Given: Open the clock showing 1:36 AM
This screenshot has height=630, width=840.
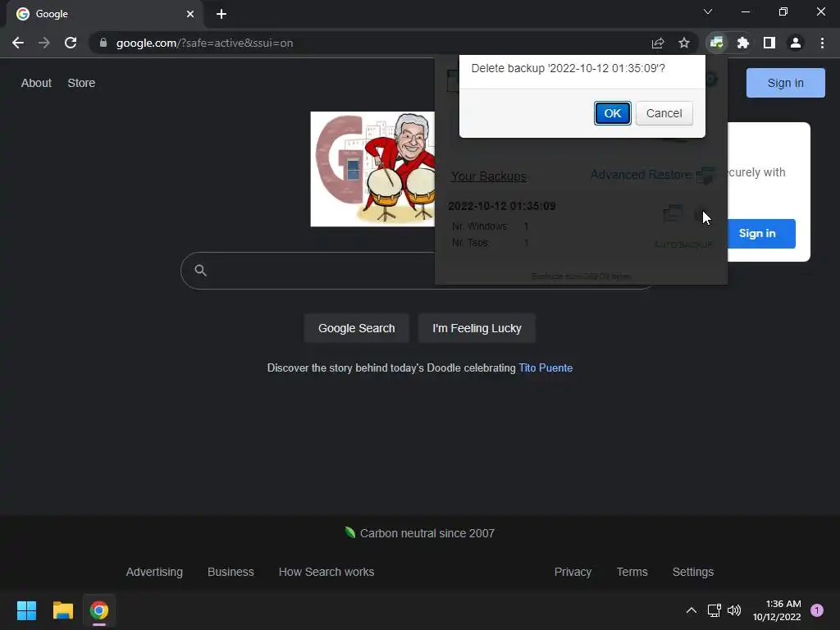Looking at the screenshot, I should [777, 610].
